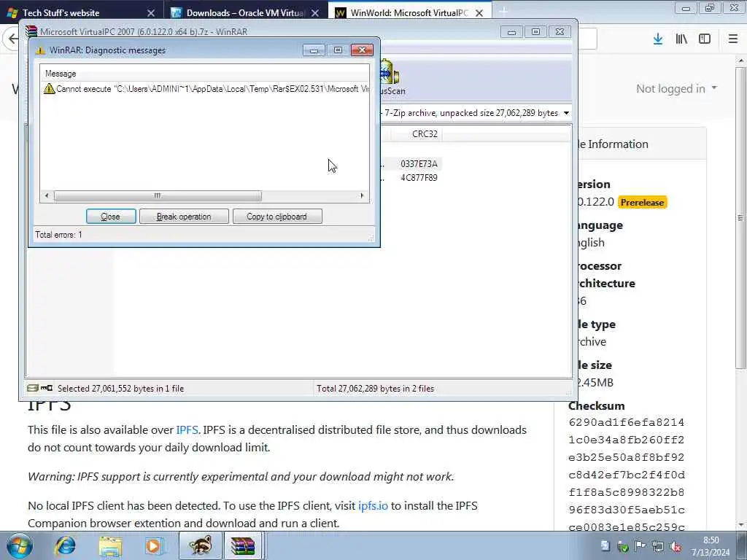
Task: Expand the 'Not logged in' dropdown
Action: [676, 88]
